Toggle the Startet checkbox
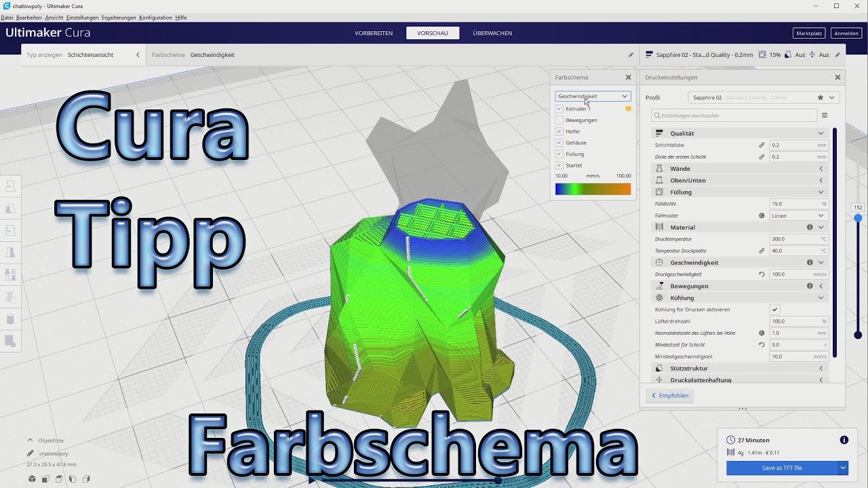The width and height of the screenshot is (868, 488). (559, 165)
